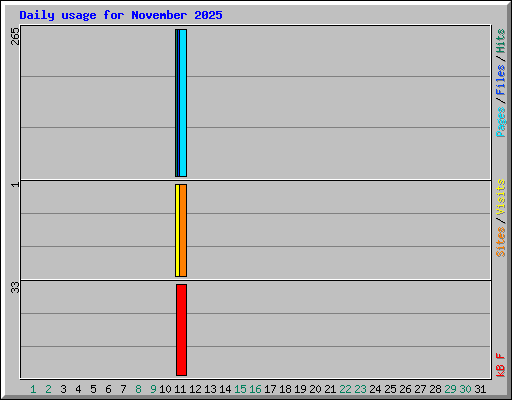Screen dimensions: 512x400
Task: Click the 'Hits' legend label
Action: pyautogui.click(x=501, y=41)
